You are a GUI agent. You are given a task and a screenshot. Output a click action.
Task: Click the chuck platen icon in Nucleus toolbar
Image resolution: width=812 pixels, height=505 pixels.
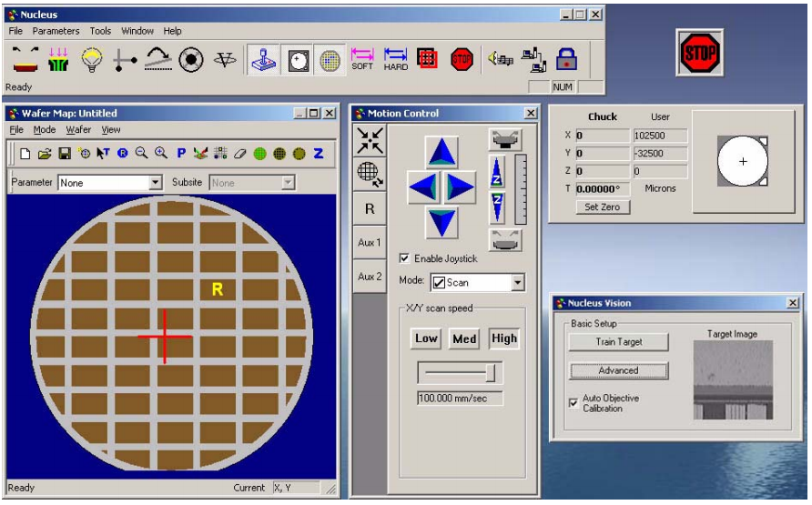(25, 59)
